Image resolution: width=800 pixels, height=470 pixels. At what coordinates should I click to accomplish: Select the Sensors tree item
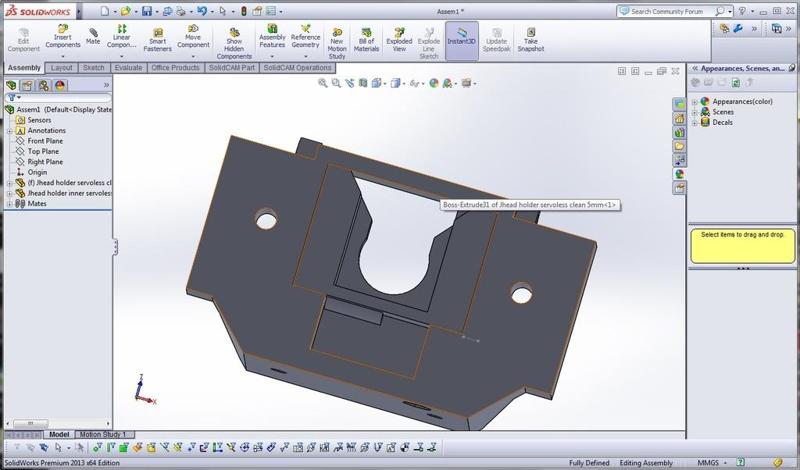coord(34,120)
